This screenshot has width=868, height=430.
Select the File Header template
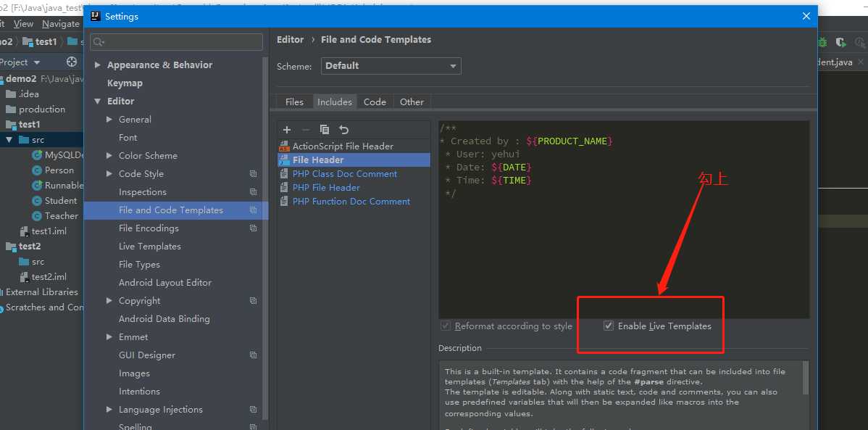pyautogui.click(x=354, y=160)
